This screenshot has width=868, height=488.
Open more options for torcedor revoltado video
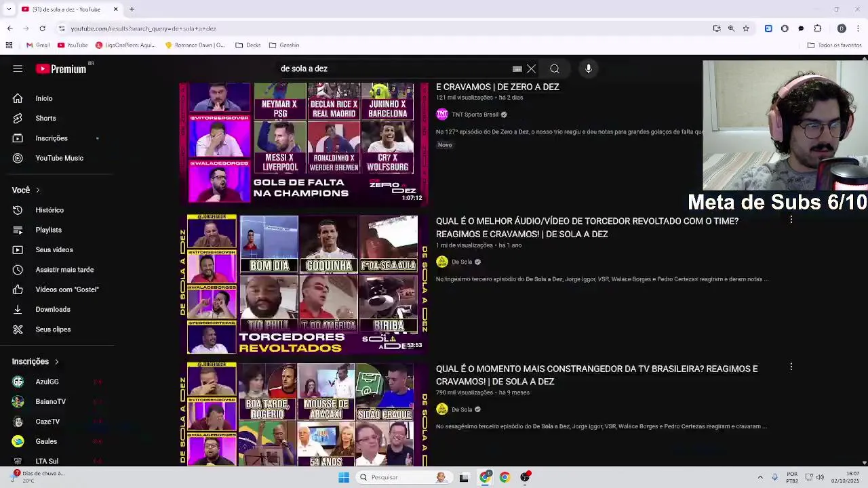[791, 220]
